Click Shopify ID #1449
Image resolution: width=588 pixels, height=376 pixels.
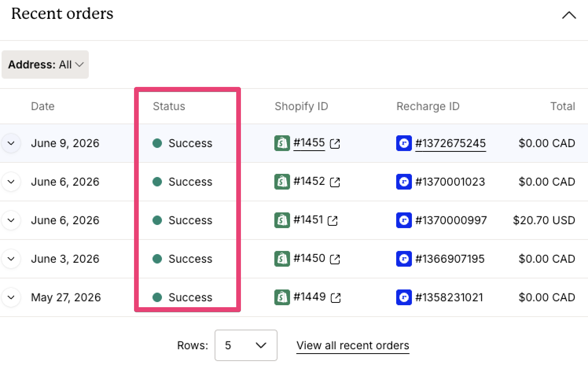click(310, 297)
